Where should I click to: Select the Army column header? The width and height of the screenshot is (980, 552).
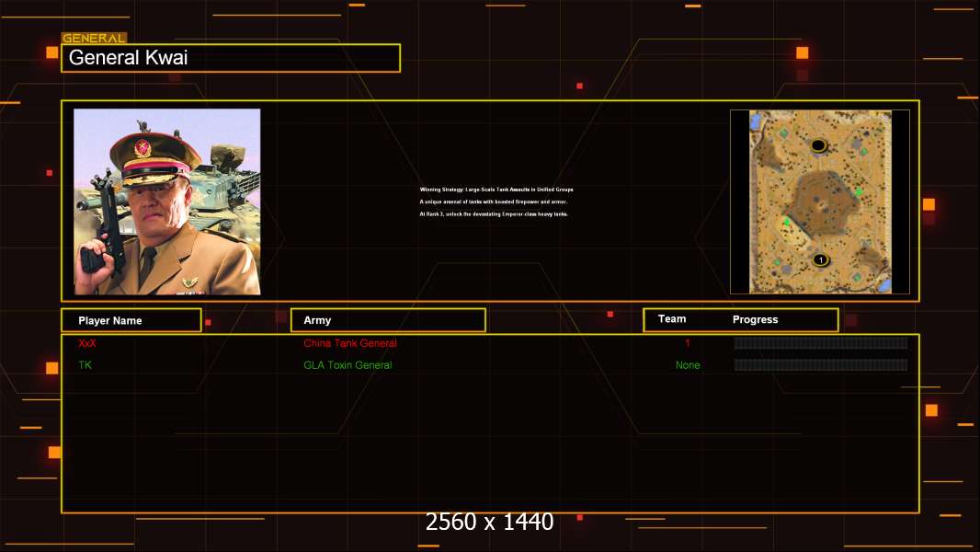(387, 320)
